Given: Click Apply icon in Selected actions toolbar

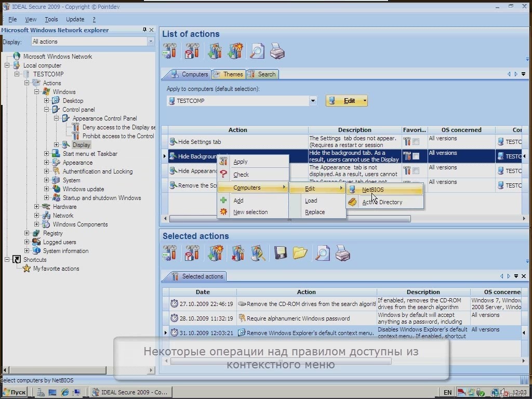Looking at the screenshot, I should point(170,253).
